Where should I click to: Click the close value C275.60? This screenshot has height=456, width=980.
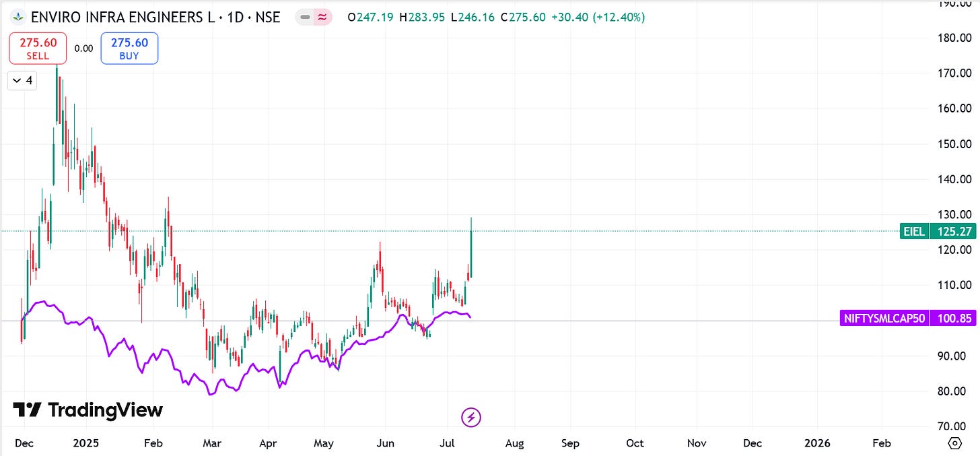point(524,18)
